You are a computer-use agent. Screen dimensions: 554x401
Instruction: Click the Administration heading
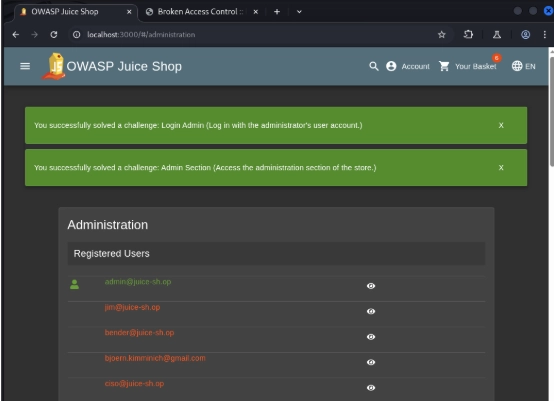point(107,225)
